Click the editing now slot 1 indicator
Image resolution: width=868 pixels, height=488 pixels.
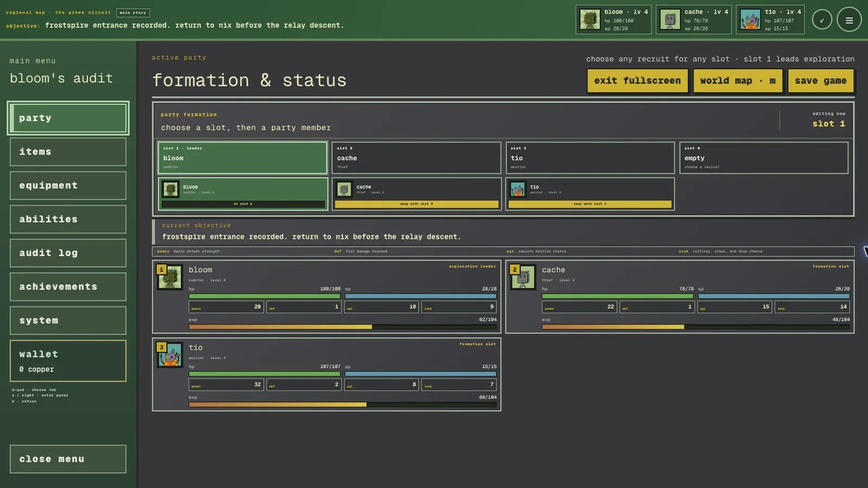click(828, 120)
